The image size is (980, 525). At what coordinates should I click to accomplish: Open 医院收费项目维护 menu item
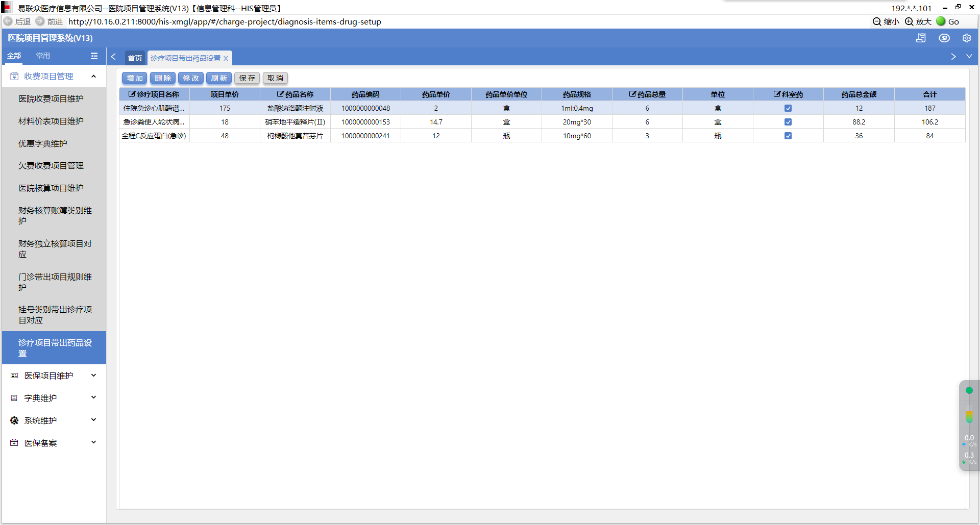[x=54, y=99]
